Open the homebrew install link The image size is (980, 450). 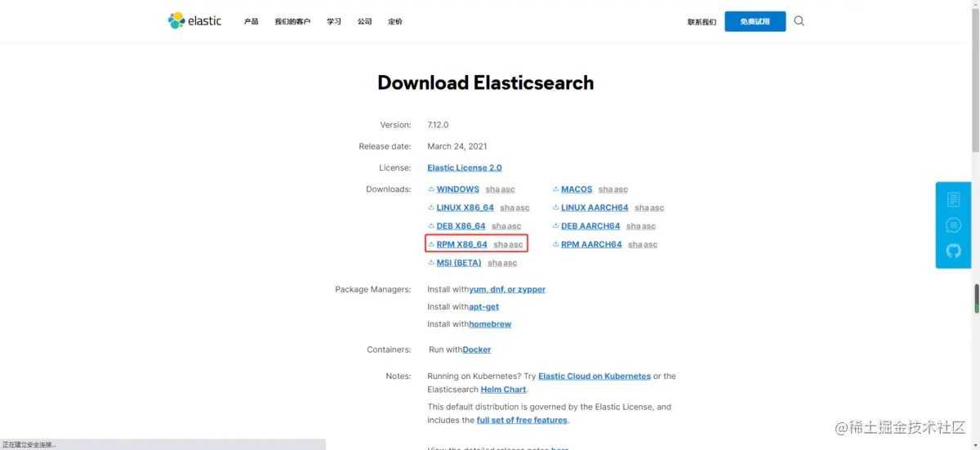point(490,324)
